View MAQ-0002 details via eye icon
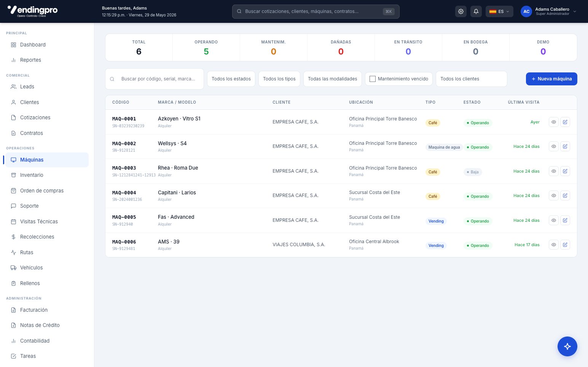This screenshot has height=367, width=588. click(554, 146)
